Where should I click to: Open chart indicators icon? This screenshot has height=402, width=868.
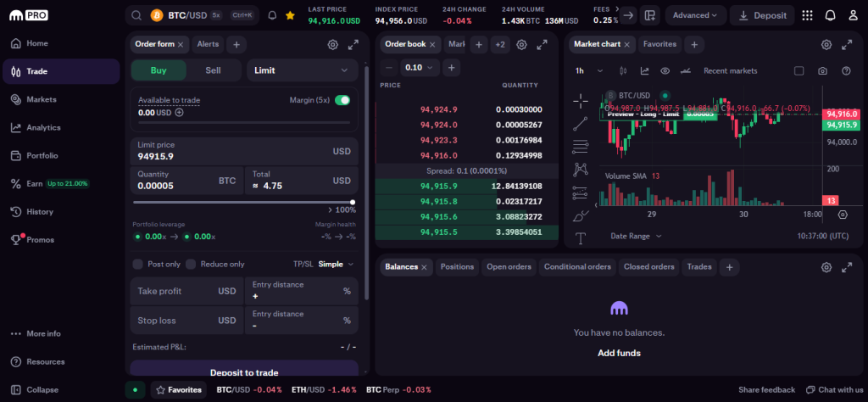click(644, 71)
